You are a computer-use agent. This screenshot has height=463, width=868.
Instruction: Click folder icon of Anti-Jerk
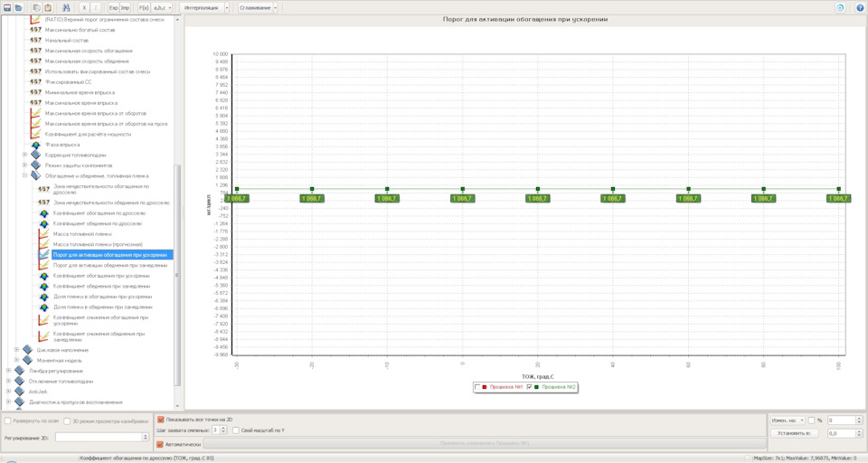pos(19,392)
